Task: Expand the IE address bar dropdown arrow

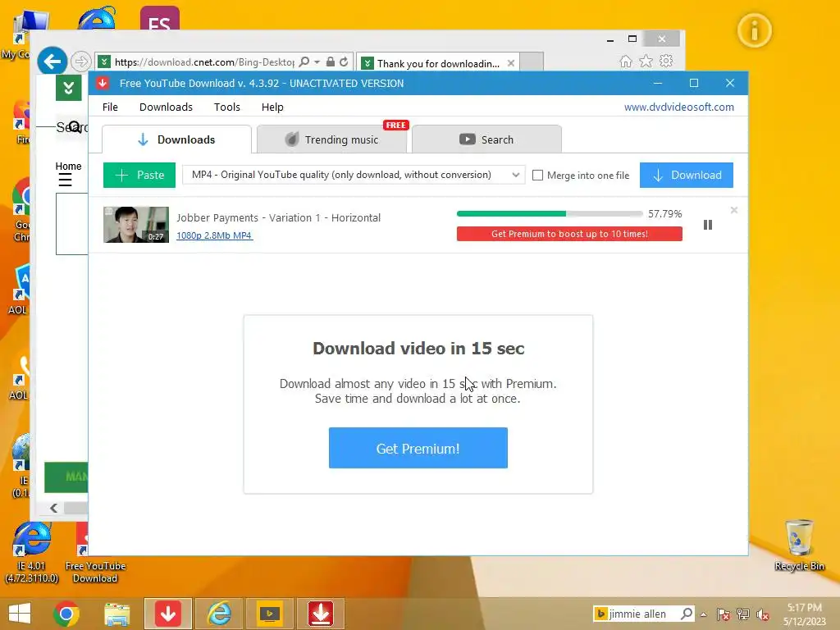Action: 317,62
